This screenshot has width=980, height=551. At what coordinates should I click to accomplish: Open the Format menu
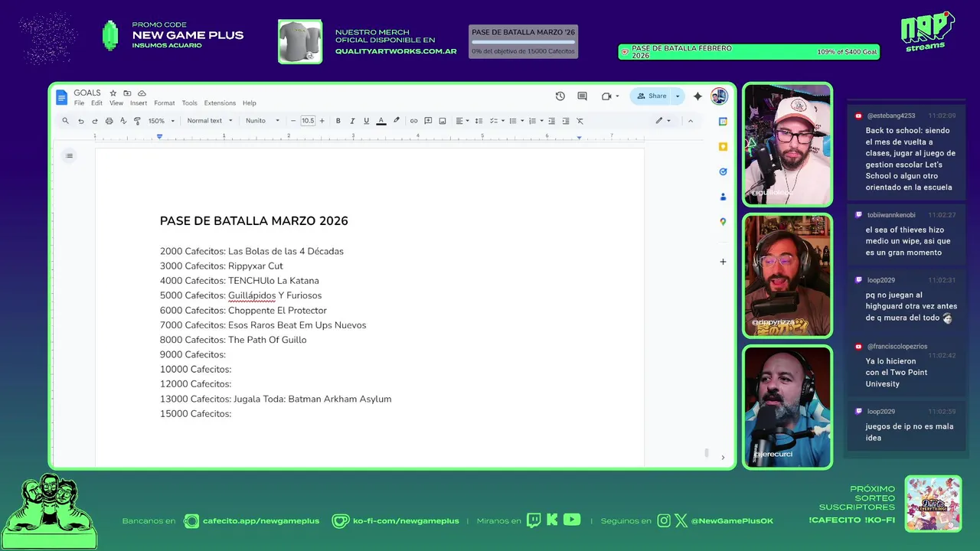tap(165, 103)
